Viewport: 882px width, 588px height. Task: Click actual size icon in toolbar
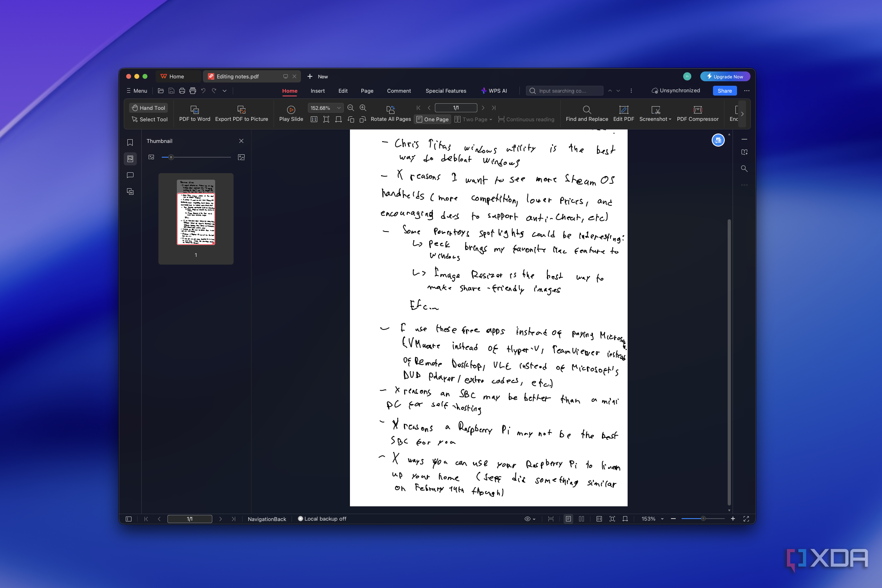click(314, 119)
